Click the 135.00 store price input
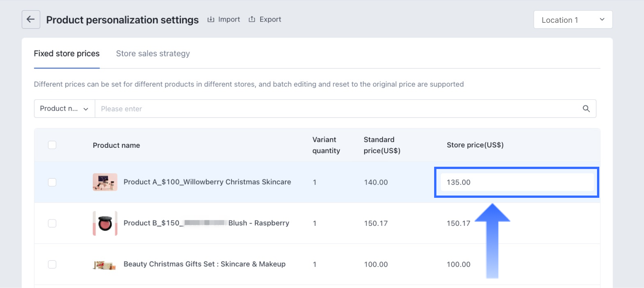This screenshot has height=288, width=644. (x=517, y=182)
